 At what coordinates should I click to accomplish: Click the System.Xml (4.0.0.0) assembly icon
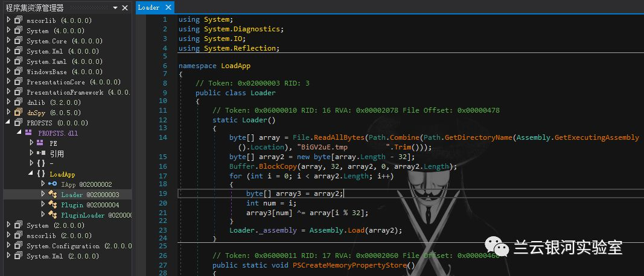tap(18, 51)
